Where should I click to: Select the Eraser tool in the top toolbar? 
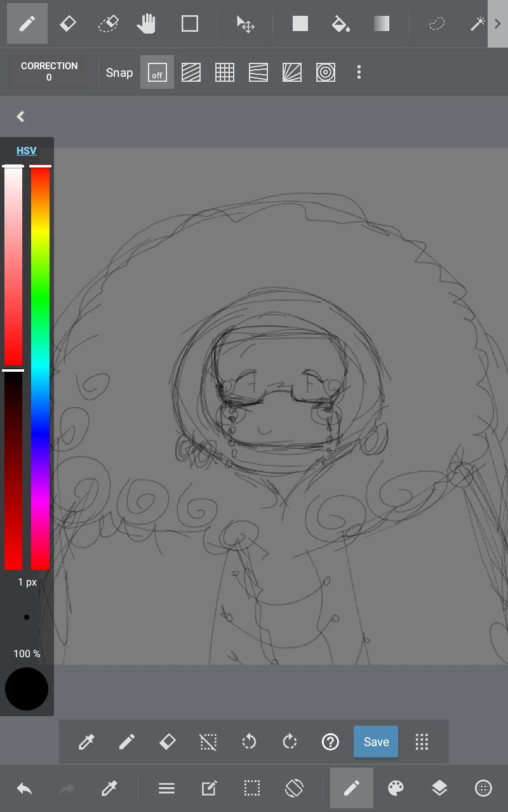point(68,24)
